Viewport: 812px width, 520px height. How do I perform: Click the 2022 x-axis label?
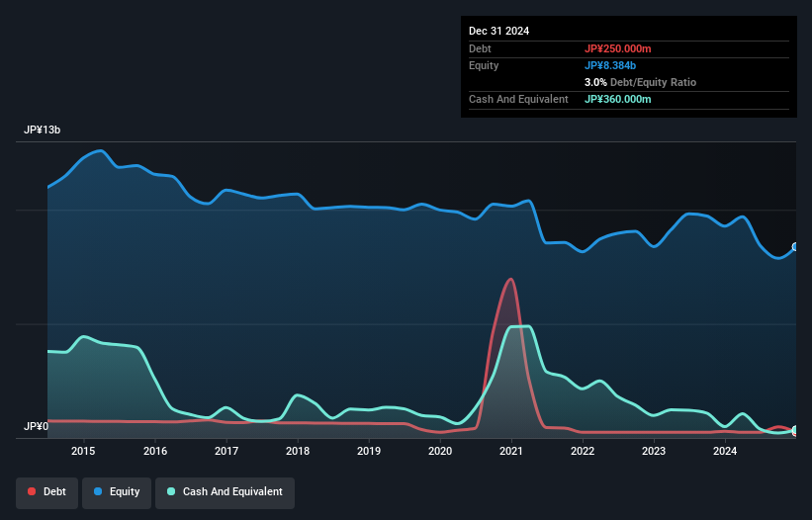(583, 451)
